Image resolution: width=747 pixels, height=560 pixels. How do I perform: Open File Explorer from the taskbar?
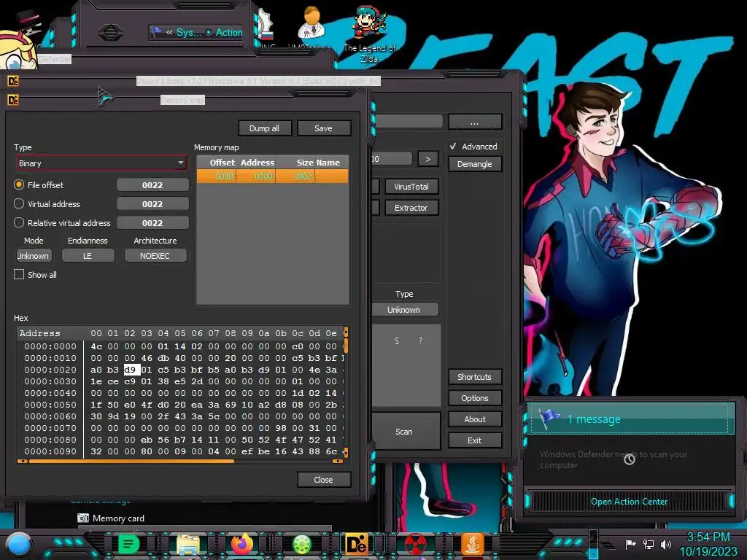(188, 544)
